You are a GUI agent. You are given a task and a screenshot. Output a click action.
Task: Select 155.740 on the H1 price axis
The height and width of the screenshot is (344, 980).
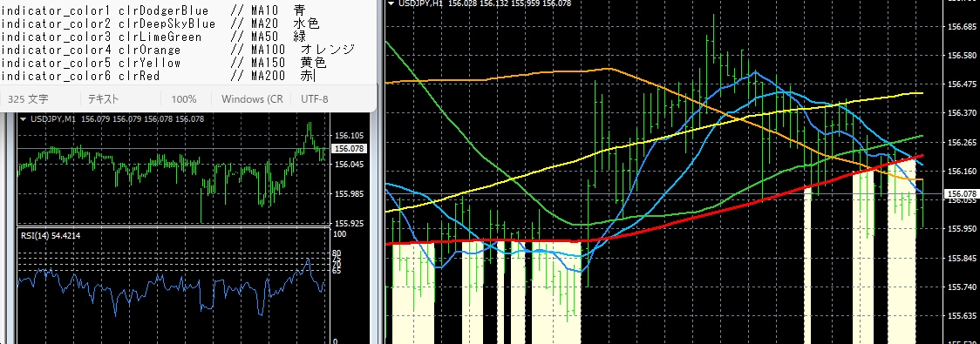[x=963, y=287]
